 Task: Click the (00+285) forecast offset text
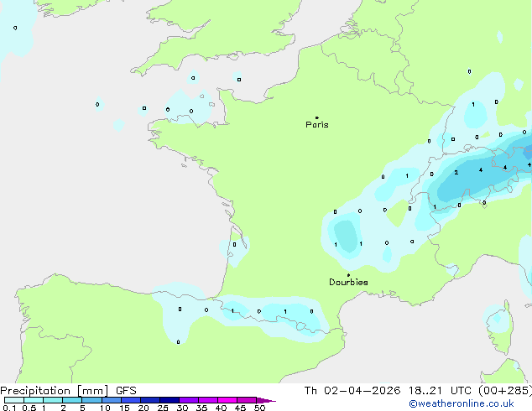coord(505,391)
